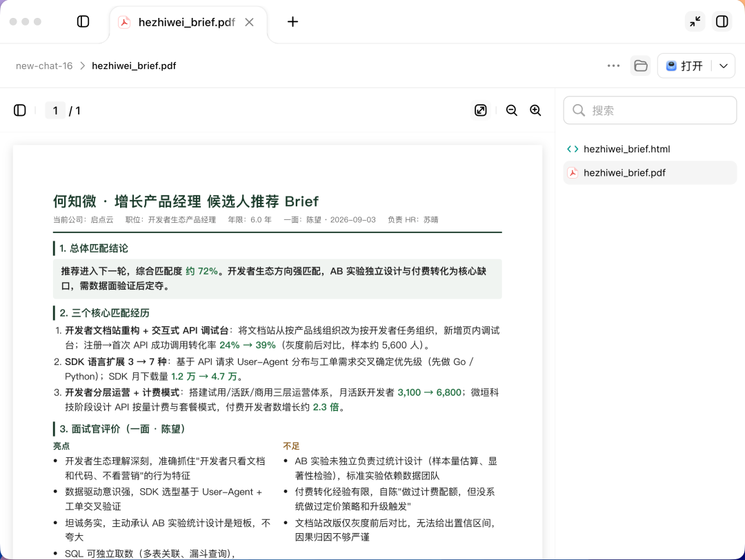Click the bold text SDK 语言扩展 3 → 7 种

tap(116, 361)
